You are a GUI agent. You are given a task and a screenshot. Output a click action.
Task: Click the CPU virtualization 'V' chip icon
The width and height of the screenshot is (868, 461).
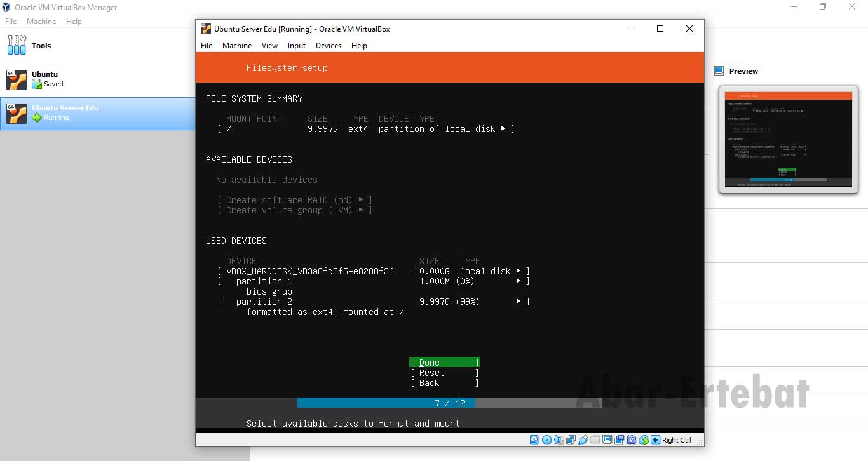[x=632, y=440]
